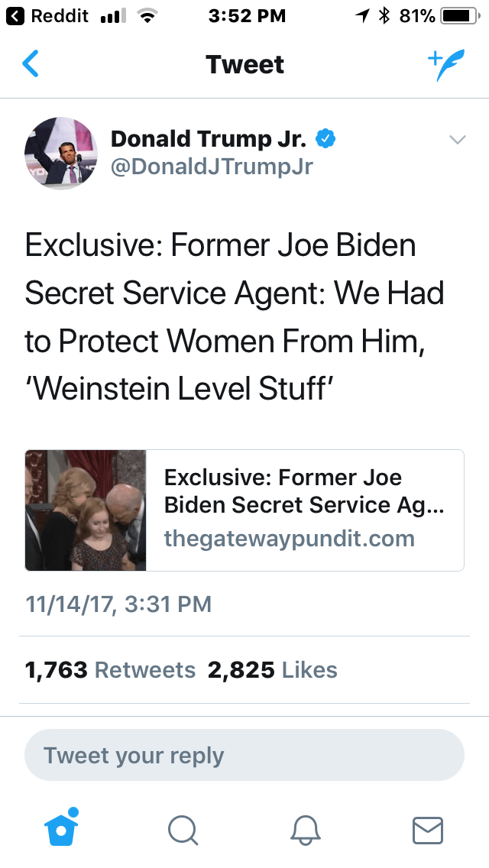Open the Home tab icon
This screenshot has height=868, width=489.
(61, 828)
